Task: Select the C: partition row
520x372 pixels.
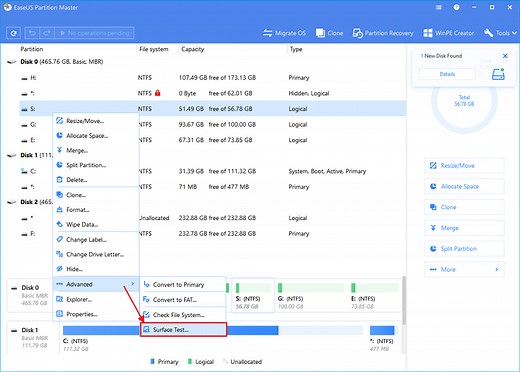Action: coord(213,171)
